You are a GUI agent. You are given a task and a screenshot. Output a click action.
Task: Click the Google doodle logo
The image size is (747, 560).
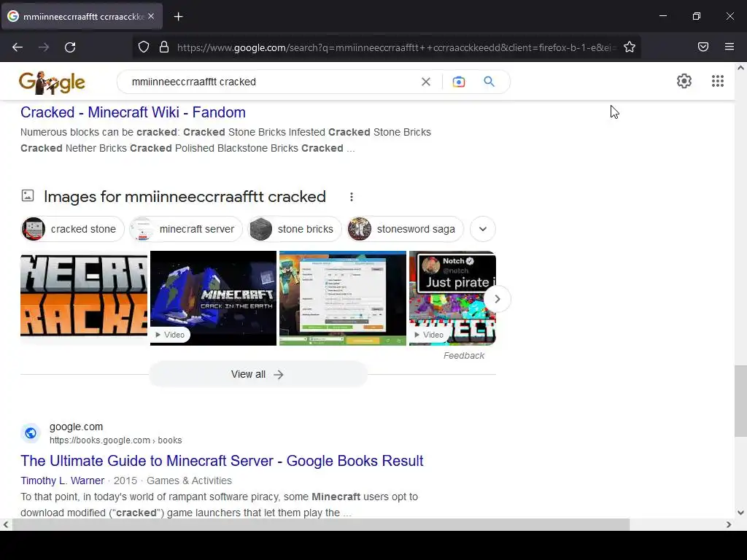[52, 82]
